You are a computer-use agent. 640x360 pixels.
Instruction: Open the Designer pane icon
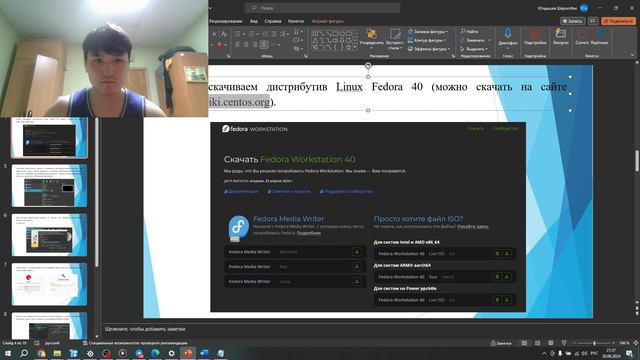point(561,36)
